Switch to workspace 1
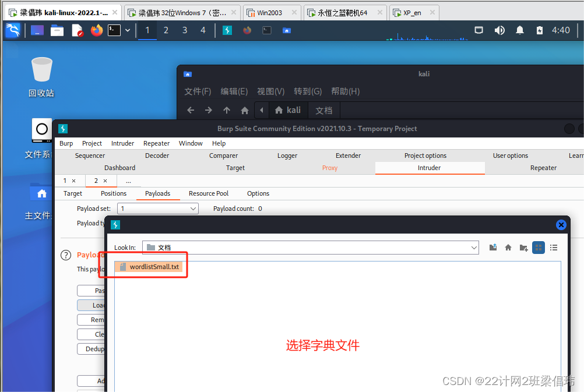The height and width of the screenshot is (392, 584). [x=147, y=30]
